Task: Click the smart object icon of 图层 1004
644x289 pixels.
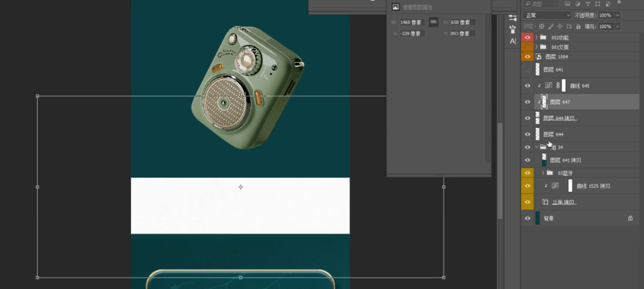Action: (539, 57)
